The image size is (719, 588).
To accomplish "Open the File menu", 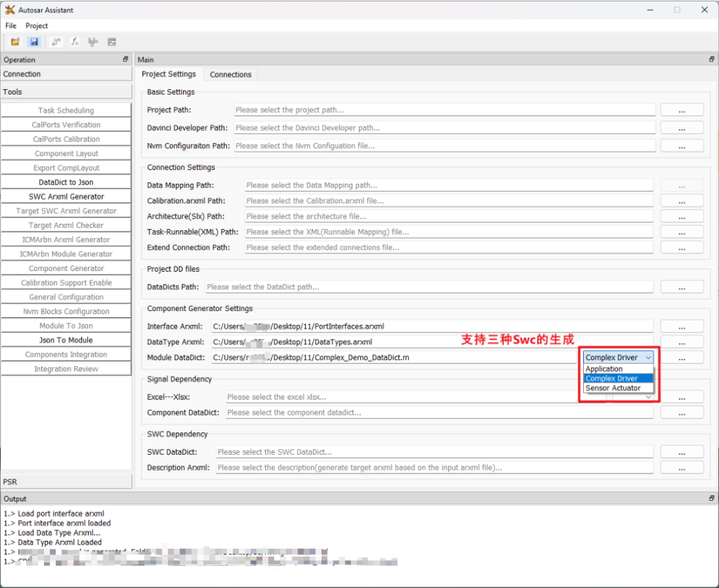I will coord(10,25).
